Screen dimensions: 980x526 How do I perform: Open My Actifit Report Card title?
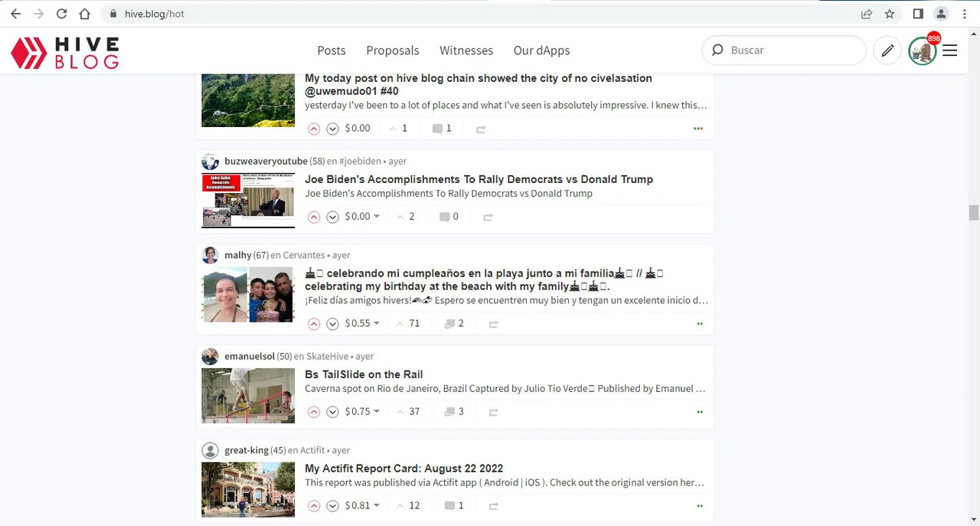(x=403, y=469)
